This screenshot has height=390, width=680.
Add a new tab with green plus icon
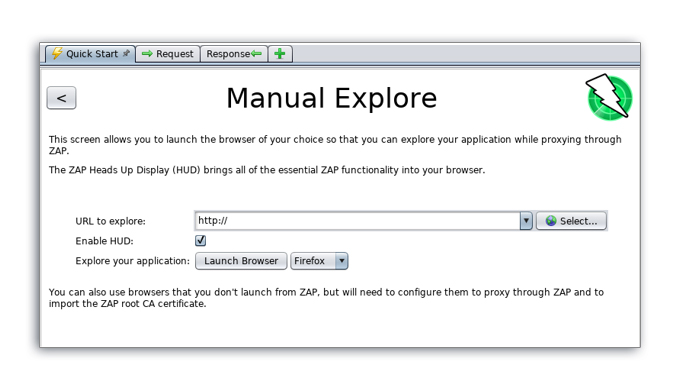click(280, 53)
